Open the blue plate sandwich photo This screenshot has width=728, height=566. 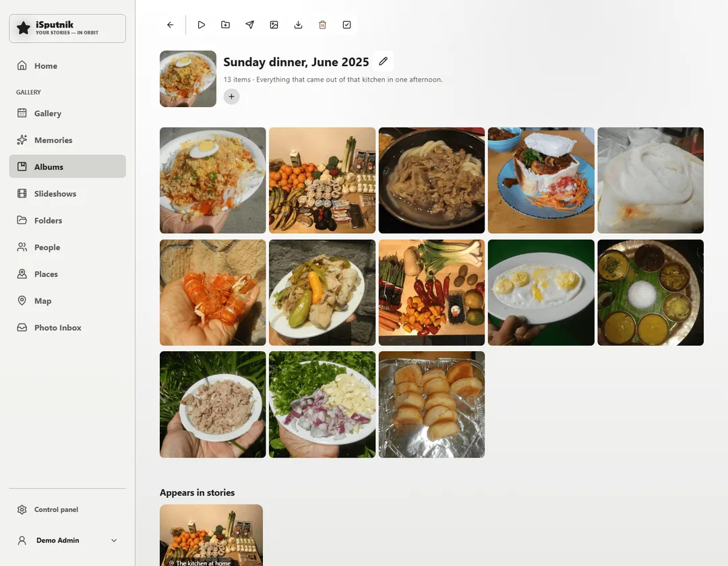(541, 181)
